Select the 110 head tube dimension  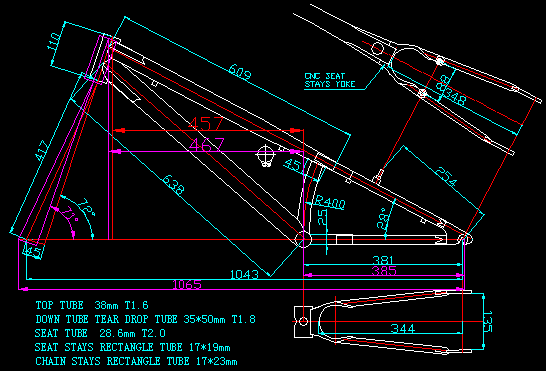[55, 42]
